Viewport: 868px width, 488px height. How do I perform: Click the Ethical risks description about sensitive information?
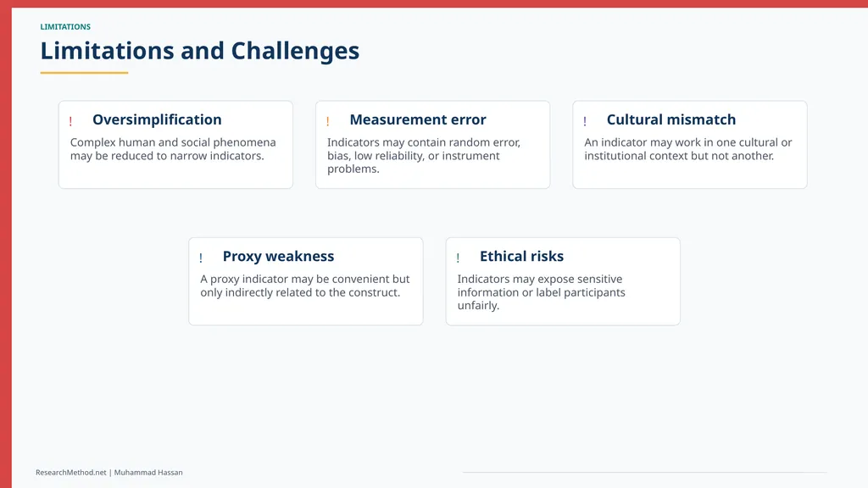pos(541,292)
